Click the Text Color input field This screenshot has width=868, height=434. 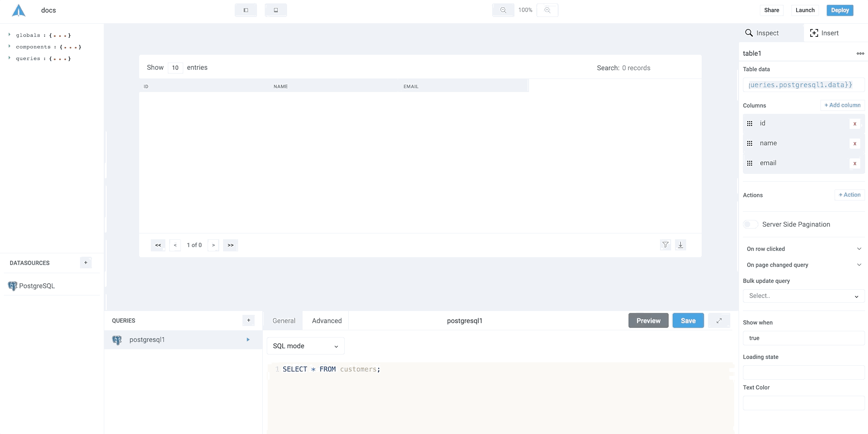click(803, 403)
